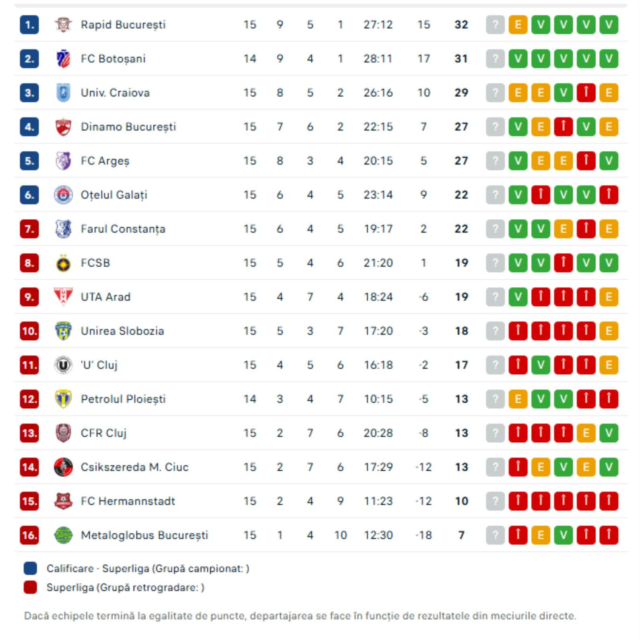Click FC Hermannstadt's last red loss badge
This screenshot has width=644, height=644.
click(x=609, y=502)
